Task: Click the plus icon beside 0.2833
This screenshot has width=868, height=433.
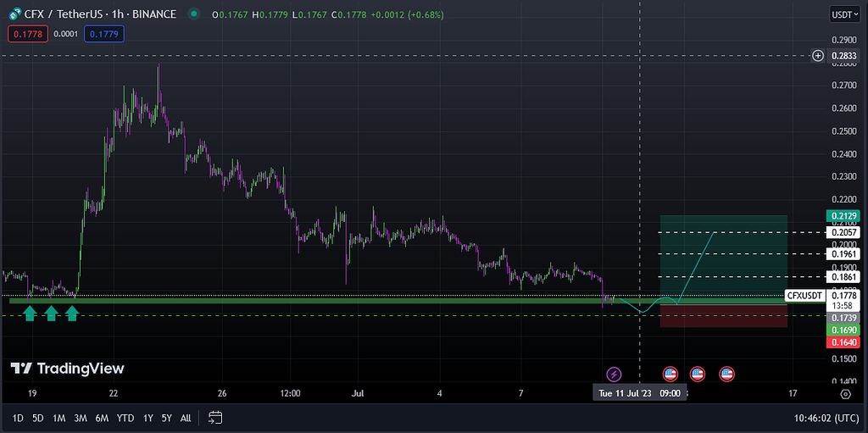Action: (818, 55)
